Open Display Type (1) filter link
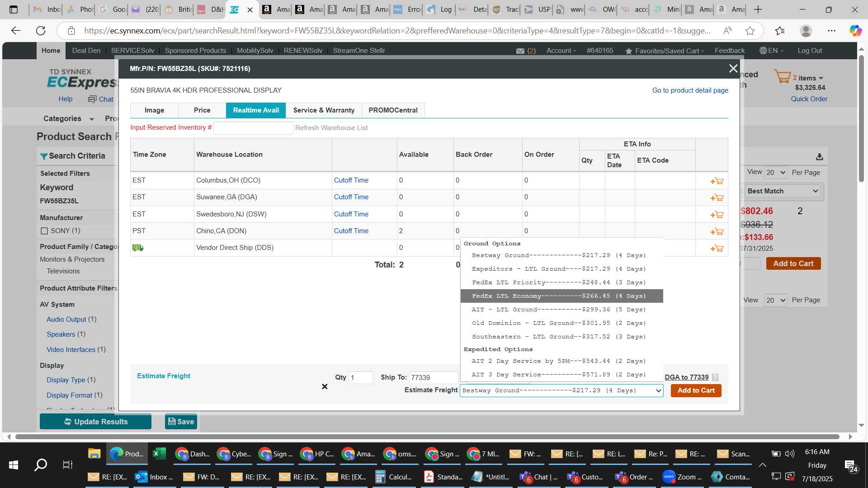This screenshot has width=868, height=488. 71,380
